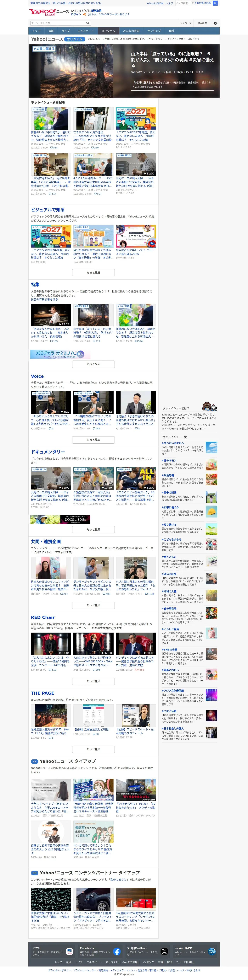Screen dimensions: 248x980
Task: Click the 共同・連携企画 section heading
Action: coord(46,541)
